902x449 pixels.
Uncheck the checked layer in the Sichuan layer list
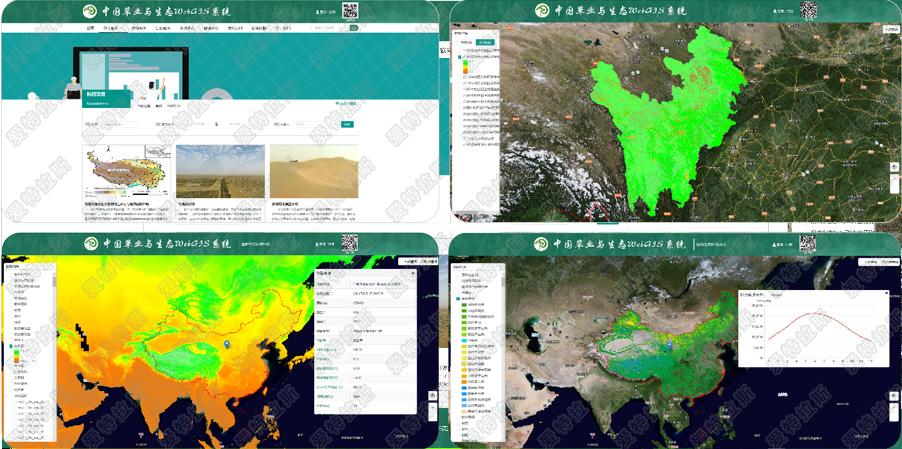tap(459, 58)
